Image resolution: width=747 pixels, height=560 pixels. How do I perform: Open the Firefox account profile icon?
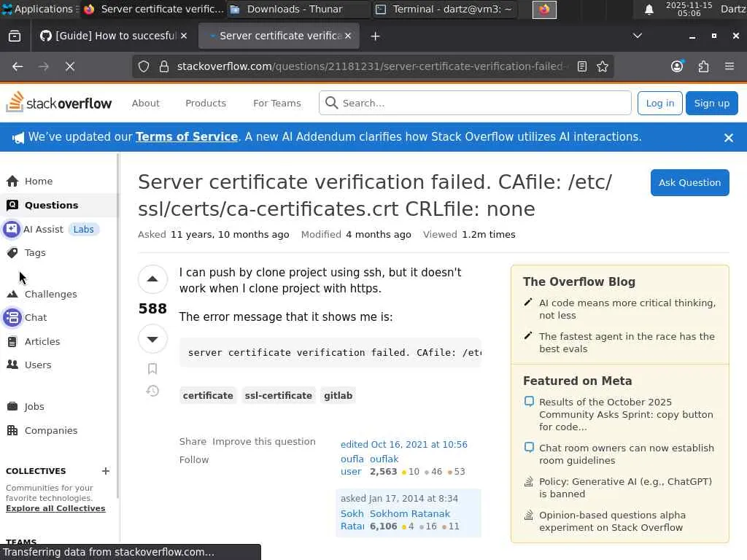coord(677,66)
